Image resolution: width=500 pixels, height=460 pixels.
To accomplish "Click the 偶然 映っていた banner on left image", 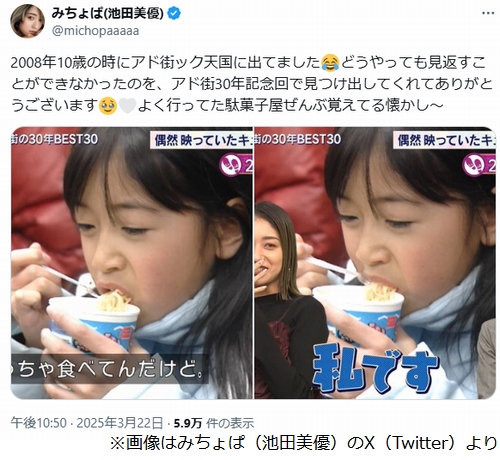I will tap(201, 140).
